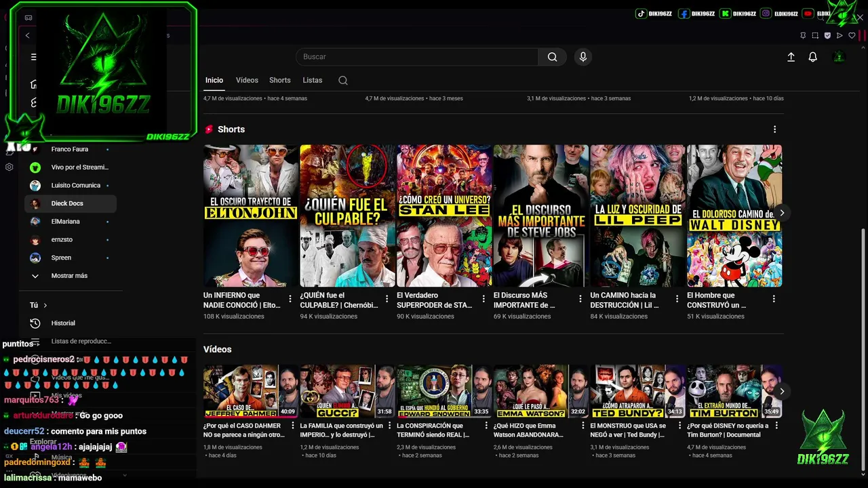Click the search magnifier button
This screenshot has height=488, width=868.
pos(553,57)
